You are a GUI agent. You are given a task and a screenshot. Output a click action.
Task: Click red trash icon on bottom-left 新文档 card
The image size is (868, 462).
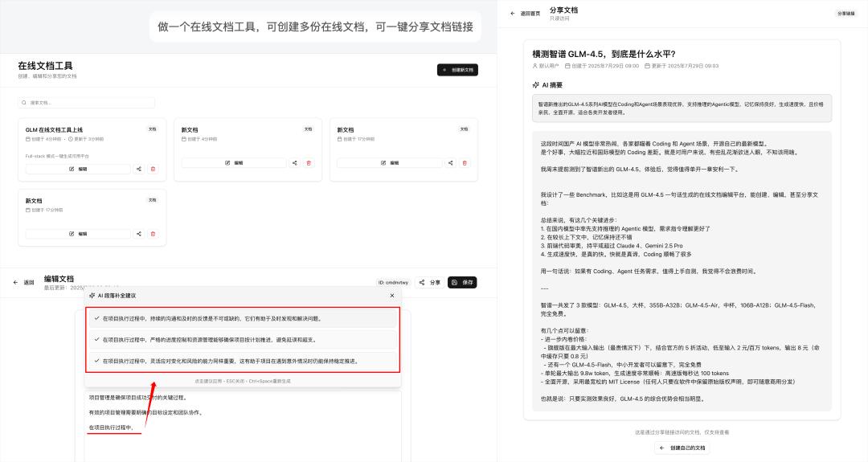pyautogui.click(x=154, y=234)
